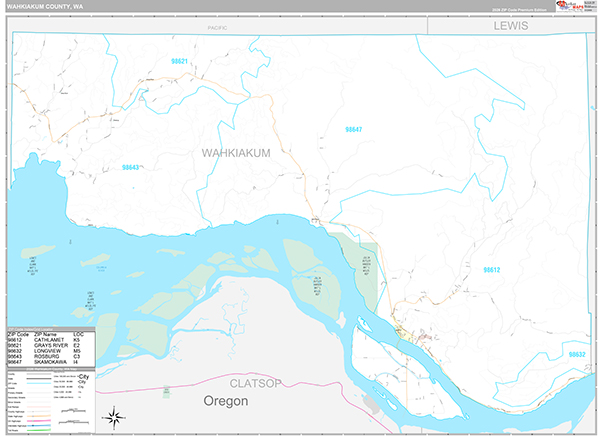Click the compass rose north arrow icon
The width and height of the screenshot is (600, 436).
point(114,417)
